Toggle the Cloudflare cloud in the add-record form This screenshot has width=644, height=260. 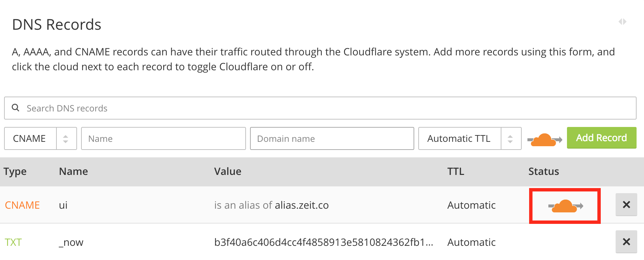pyautogui.click(x=544, y=139)
